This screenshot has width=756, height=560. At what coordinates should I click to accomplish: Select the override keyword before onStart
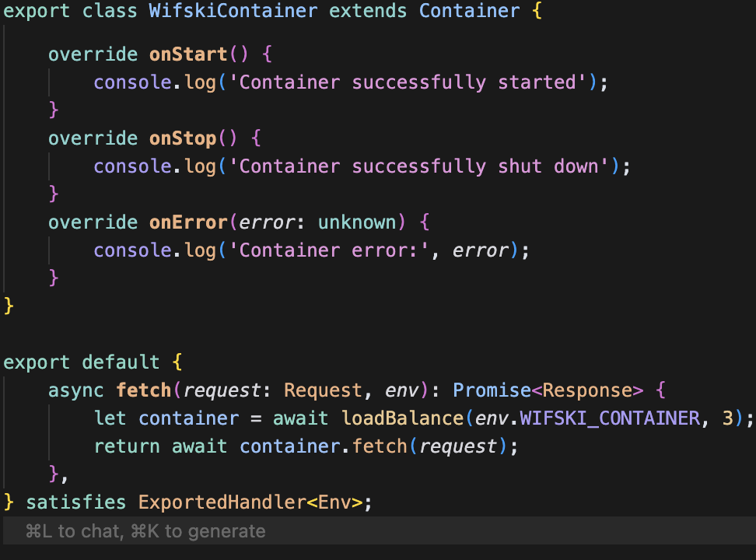[x=93, y=54]
